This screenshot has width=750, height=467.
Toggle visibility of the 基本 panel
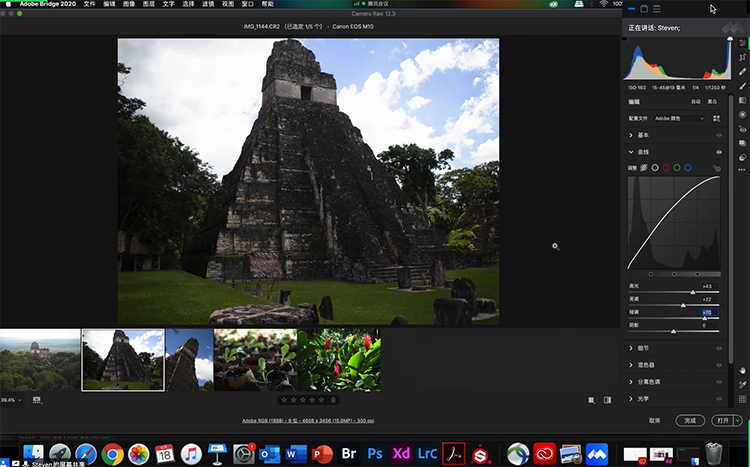pyautogui.click(x=718, y=134)
